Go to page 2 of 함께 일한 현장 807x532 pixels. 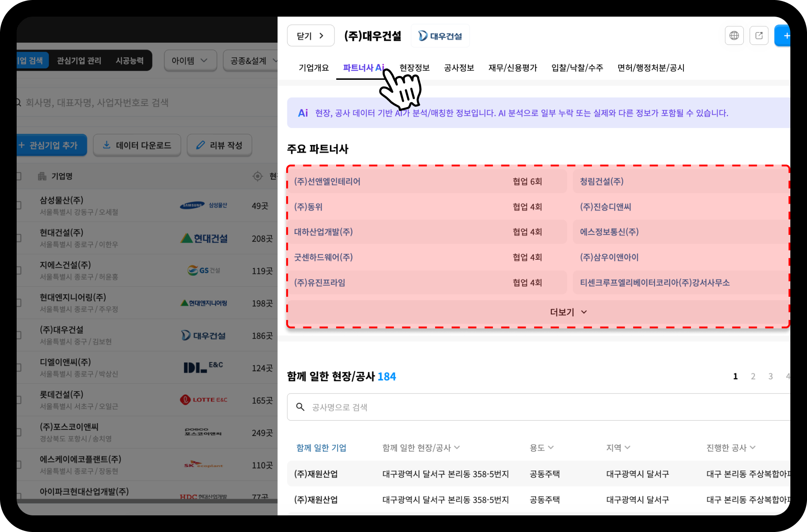click(x=753, y=376)
